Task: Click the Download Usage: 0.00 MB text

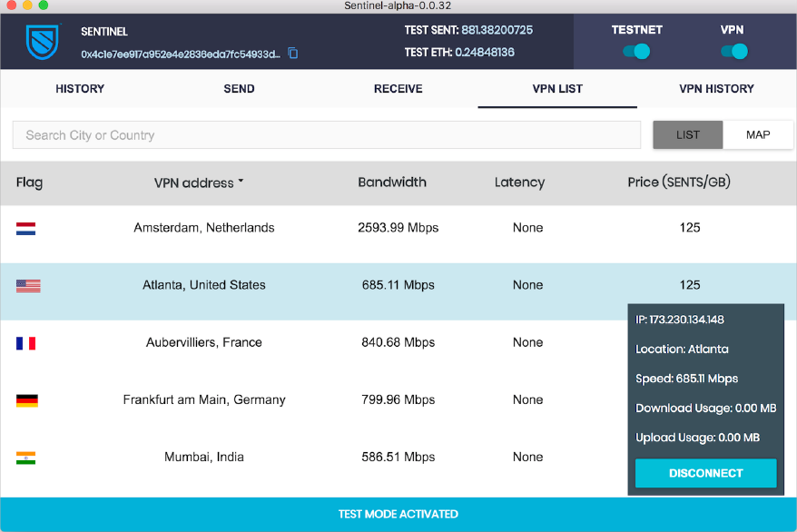Action: pyautogui.click(x=705, y=408)
